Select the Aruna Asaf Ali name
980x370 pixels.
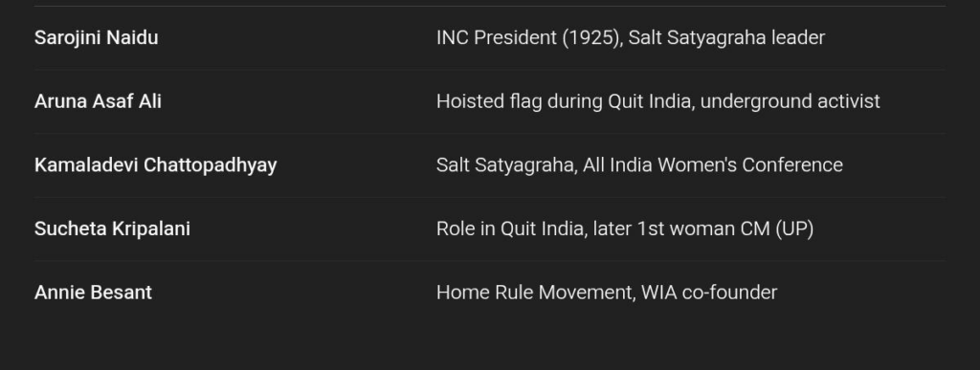(x=99, y=101)
